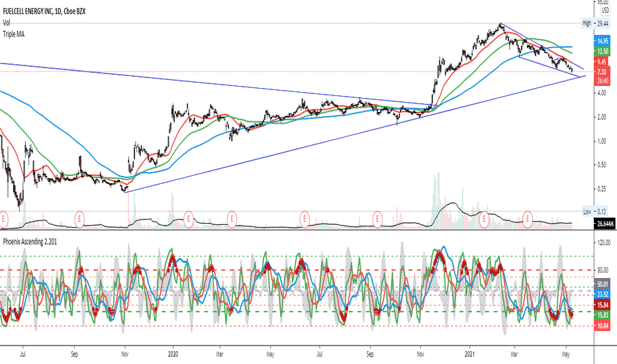This screenshot has width=617, height=364.
Task: Open the earnings marker near June 2020
Action: tap(304, 218)
